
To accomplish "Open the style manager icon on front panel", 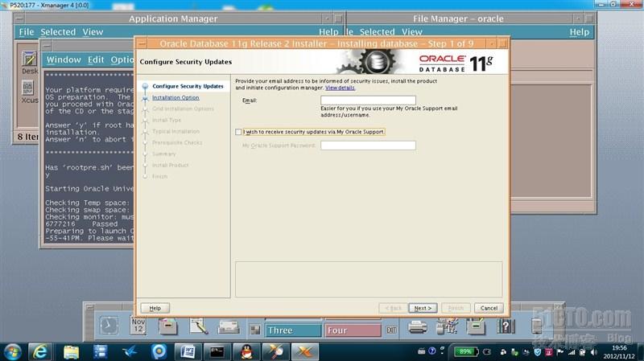I will [x=447, y=326].
